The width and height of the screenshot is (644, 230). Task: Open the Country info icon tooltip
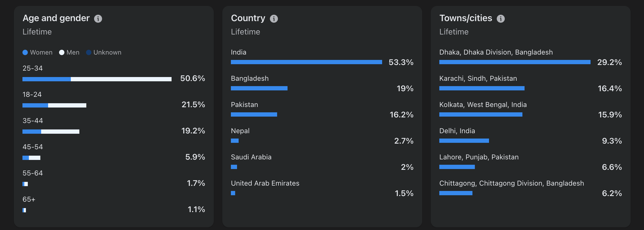274,19
